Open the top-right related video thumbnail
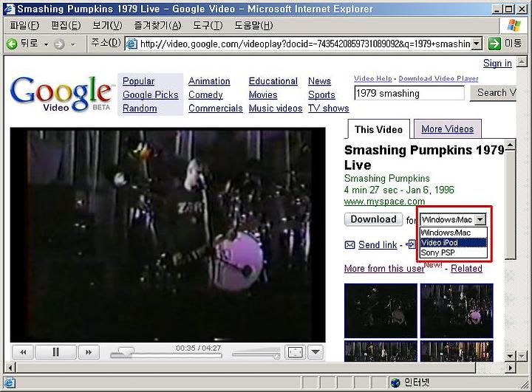 click(457, 311)
